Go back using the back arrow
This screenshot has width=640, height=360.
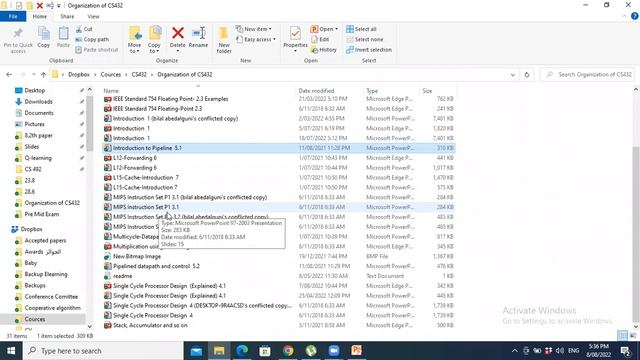tap(9, 74)
